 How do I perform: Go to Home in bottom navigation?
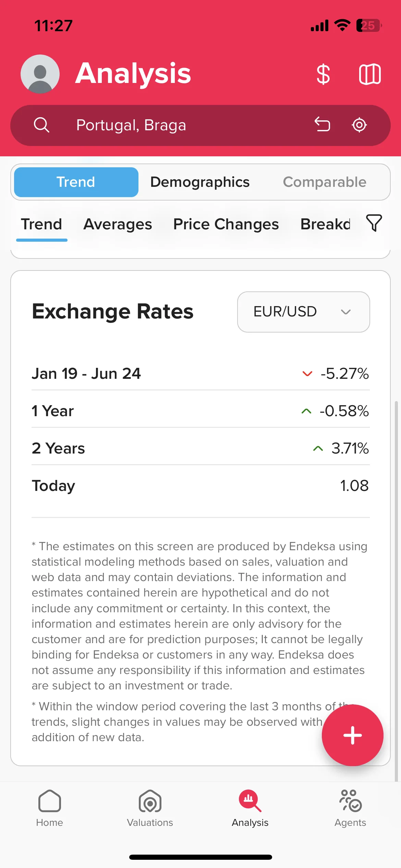(50, 808)
